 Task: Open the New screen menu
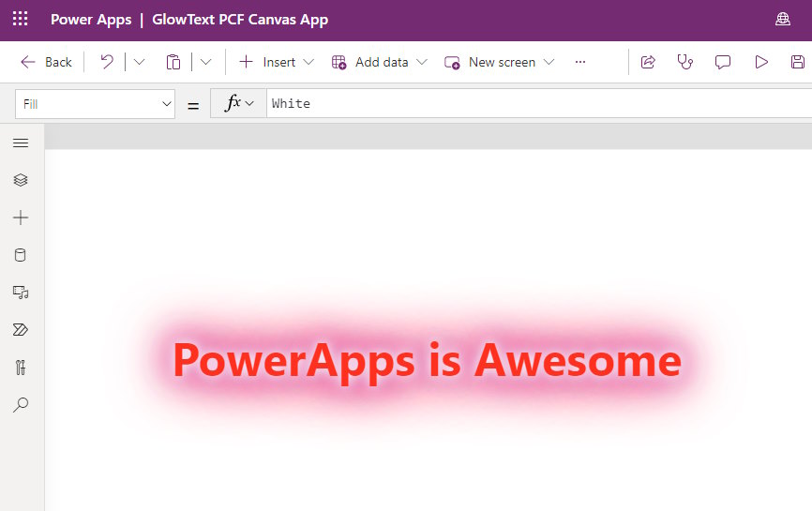point(500,62)
